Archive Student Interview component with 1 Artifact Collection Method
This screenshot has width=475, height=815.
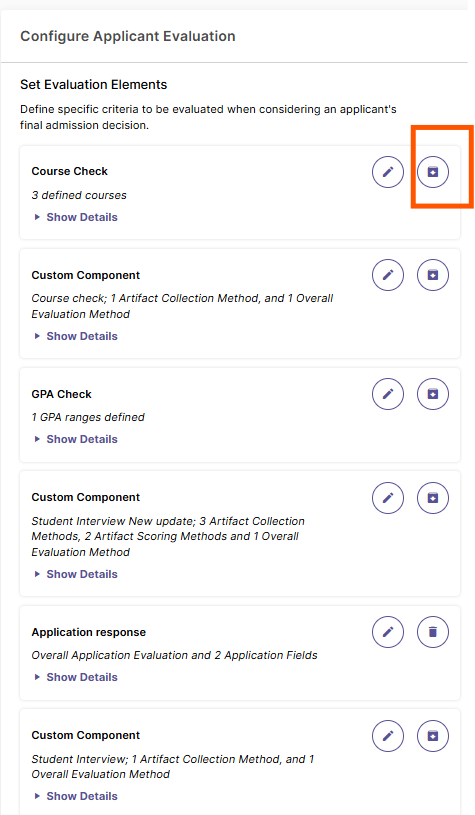tap(433, 736)
